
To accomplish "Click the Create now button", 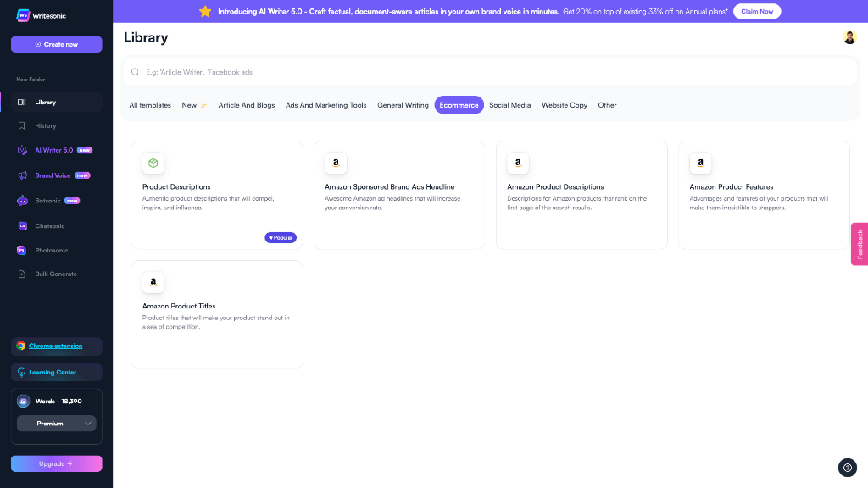I will point(57,44).
